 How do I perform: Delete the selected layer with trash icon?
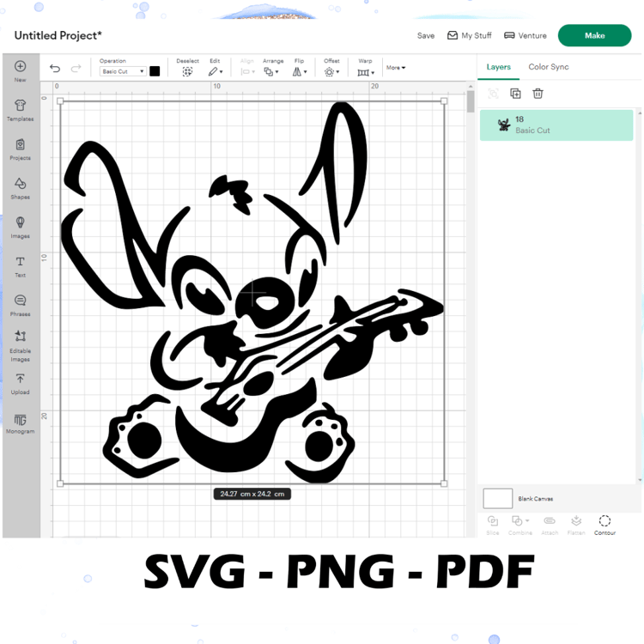point(538,94)
